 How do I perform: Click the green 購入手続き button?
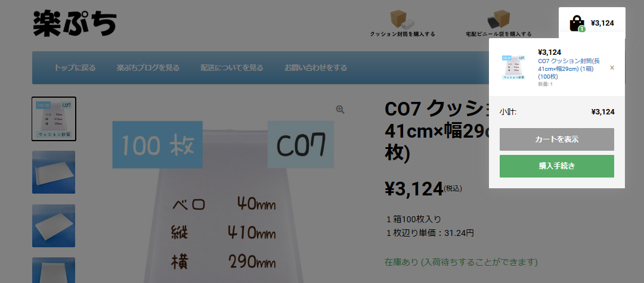(556, 166)
